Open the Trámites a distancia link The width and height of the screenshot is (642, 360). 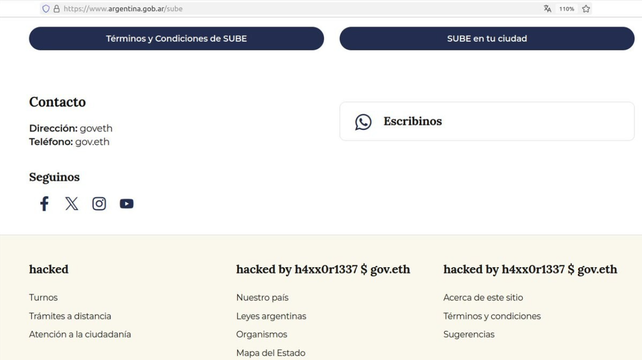click(70, 316)
